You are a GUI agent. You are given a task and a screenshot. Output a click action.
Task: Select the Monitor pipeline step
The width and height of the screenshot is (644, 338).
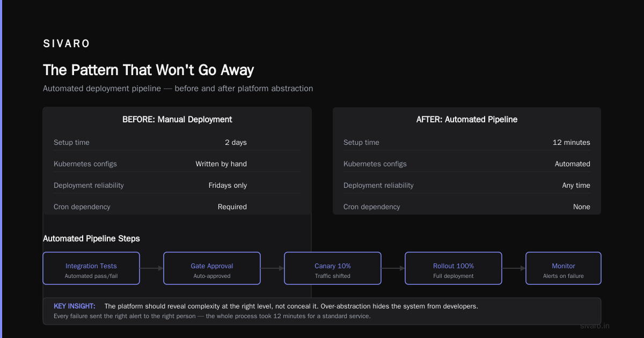pos(563,268)
